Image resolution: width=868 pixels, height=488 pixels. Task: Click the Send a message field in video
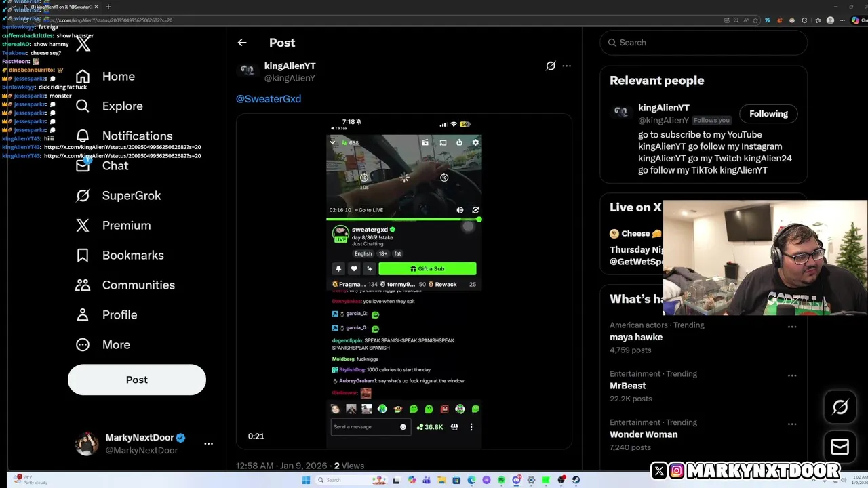tap(370, 427)
